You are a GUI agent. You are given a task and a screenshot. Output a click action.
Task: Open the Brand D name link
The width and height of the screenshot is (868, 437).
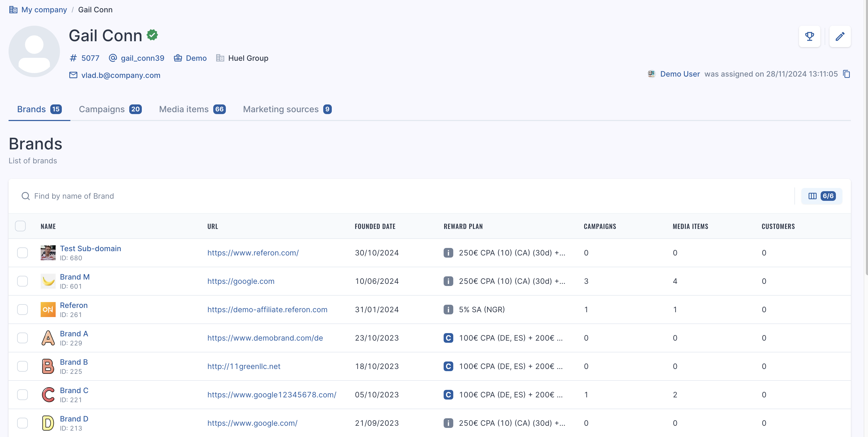point(74,419)
